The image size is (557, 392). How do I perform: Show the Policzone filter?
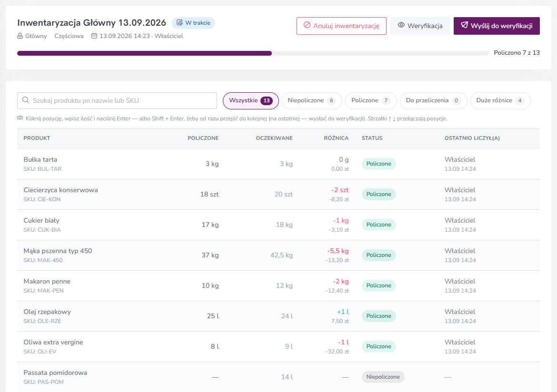[x=371, y=100]
